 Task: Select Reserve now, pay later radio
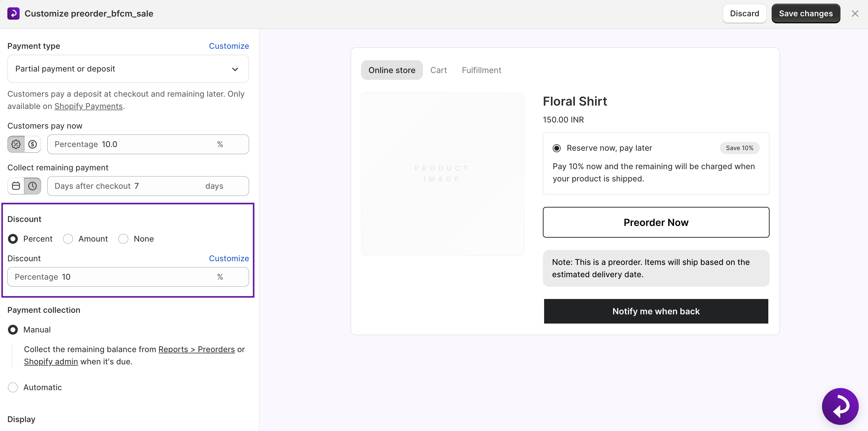click(x=556, y=148)
